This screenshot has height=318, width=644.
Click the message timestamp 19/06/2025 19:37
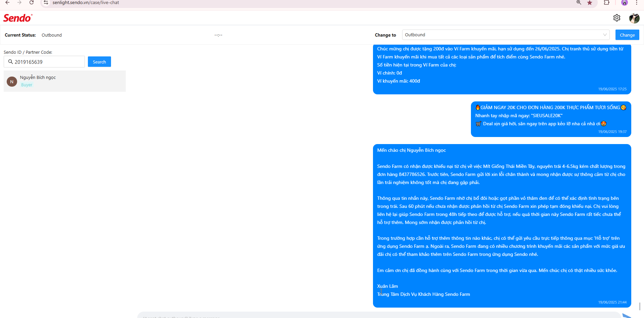[612, 132]
